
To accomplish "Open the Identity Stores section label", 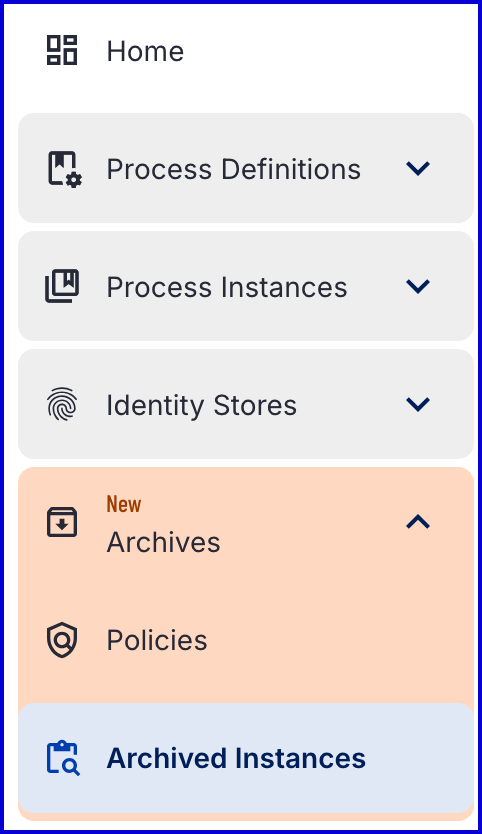I will tap(202, 406).
